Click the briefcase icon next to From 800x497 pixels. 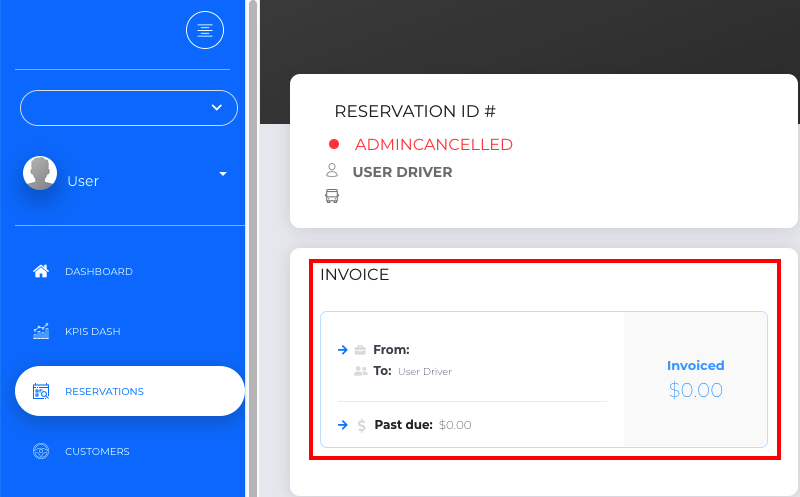coord(360,350)
